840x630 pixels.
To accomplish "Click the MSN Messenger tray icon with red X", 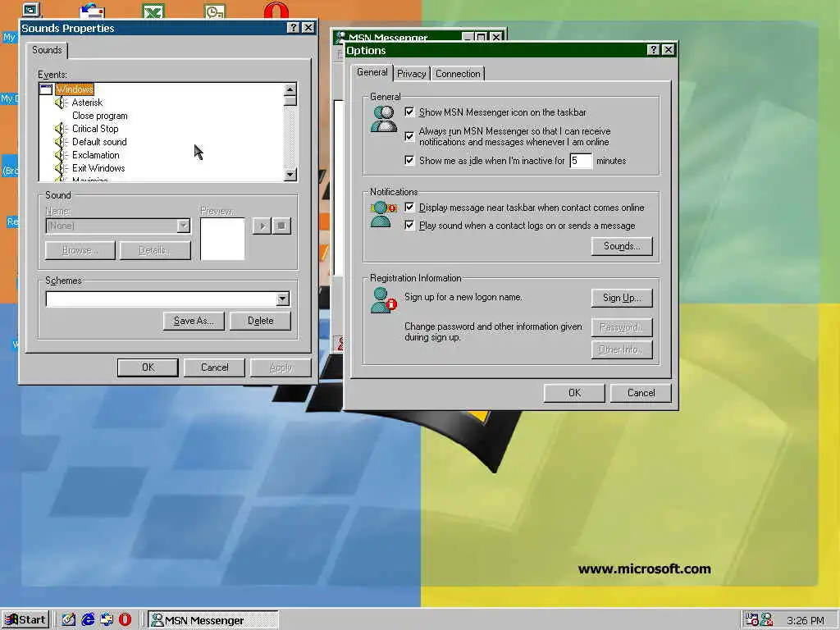I will click(767, 620).
